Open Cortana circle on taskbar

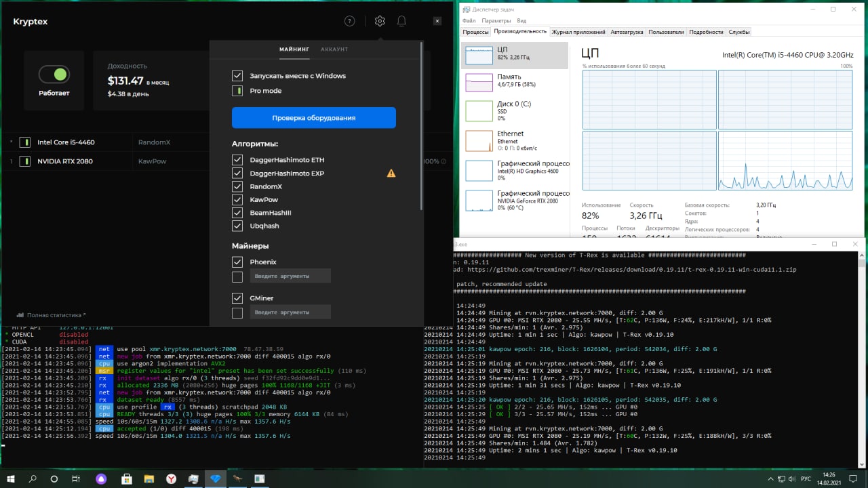(x=54, y=479)
